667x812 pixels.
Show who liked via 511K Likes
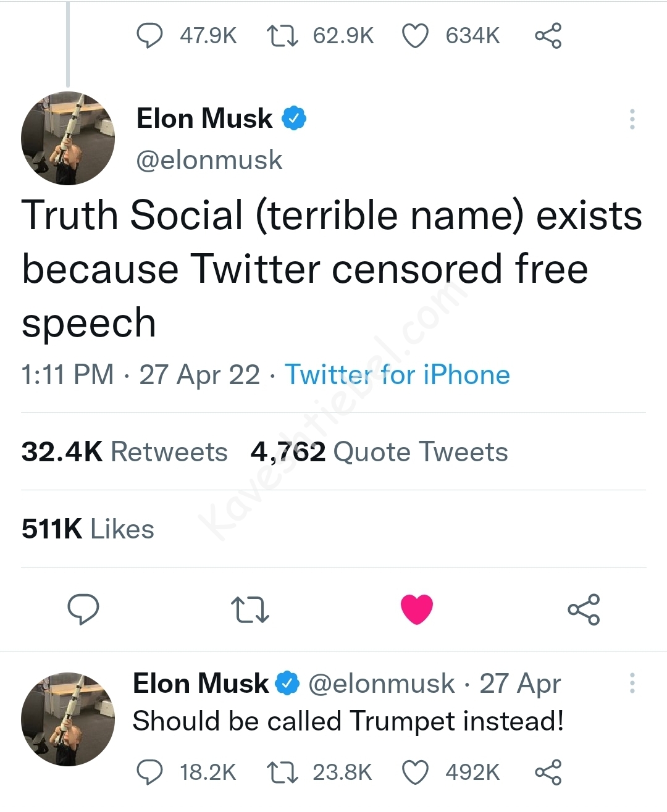click(x=88, y=529)
